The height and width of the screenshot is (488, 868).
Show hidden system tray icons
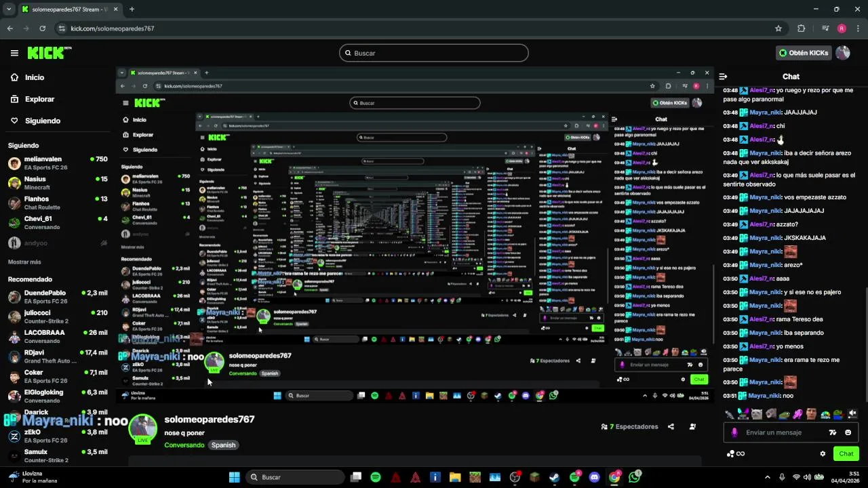(768, 477)
